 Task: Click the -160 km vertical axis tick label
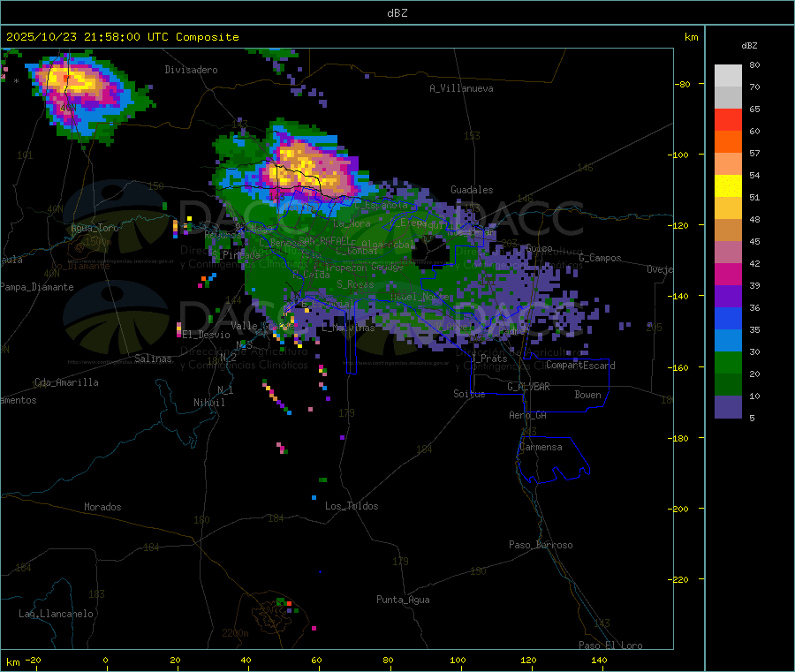(679, 367)
